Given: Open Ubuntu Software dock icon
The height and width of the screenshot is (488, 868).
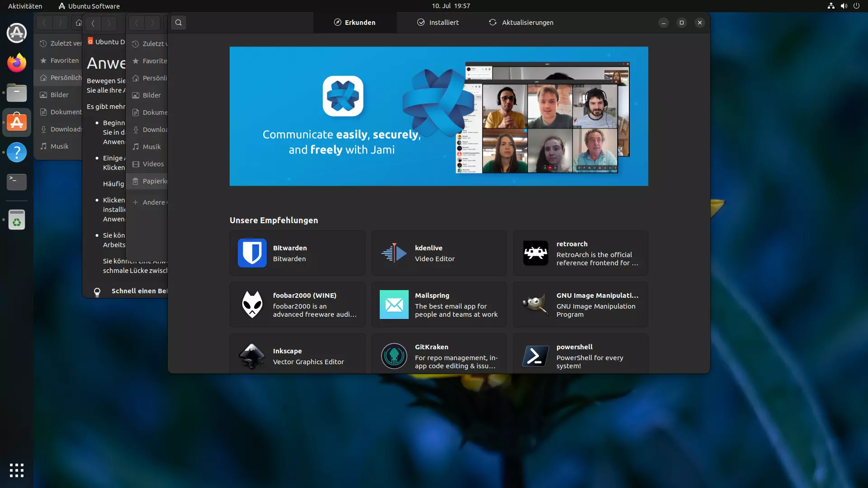Looking at the screenshot, I should point(17,122).
